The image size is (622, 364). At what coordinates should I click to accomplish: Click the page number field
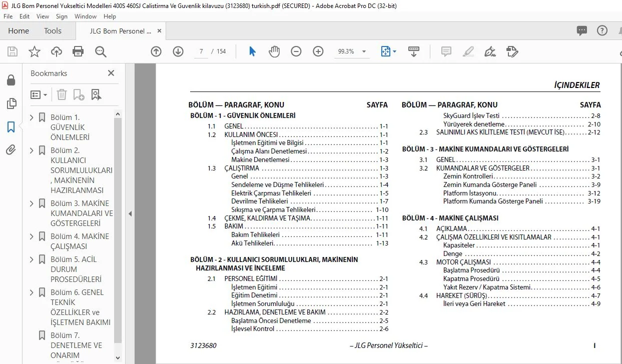(201, 51)
